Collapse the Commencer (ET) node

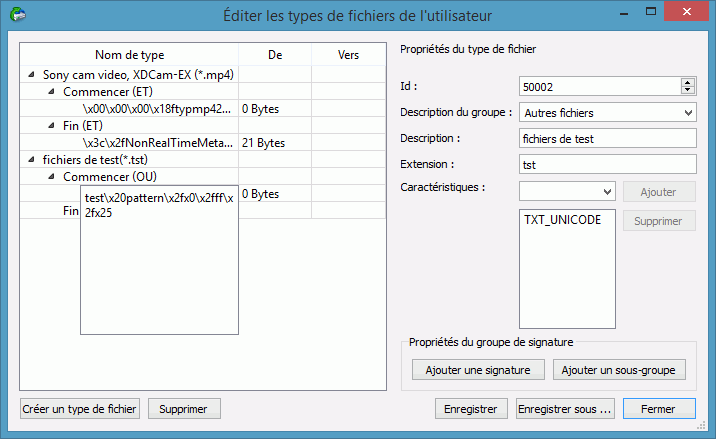pyautogui.click(x=51, y=92)
